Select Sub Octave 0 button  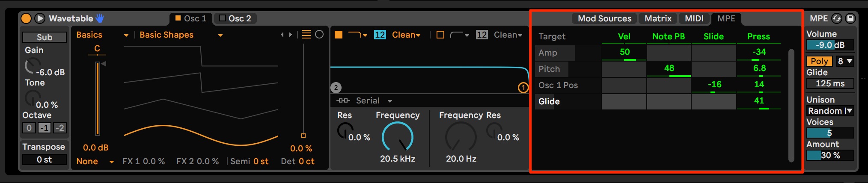(x=29, y=128)
